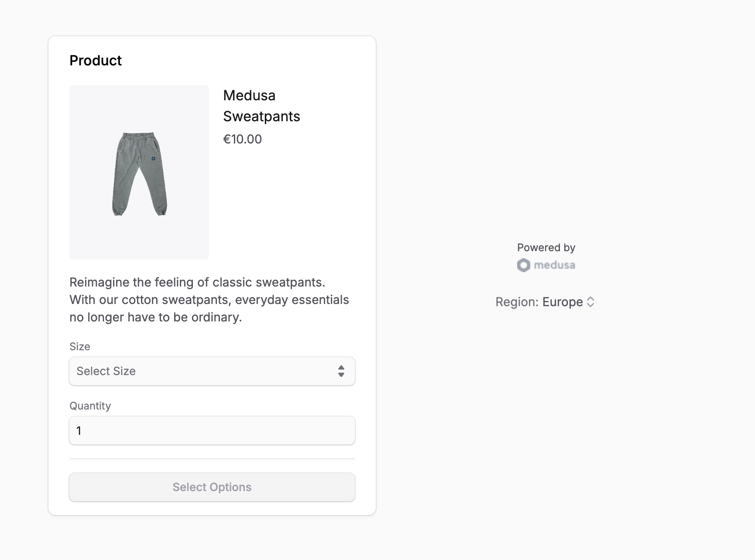755x560 pixels.
Task: Click the Medusa logo icon
Action: (x=523, y=265)
